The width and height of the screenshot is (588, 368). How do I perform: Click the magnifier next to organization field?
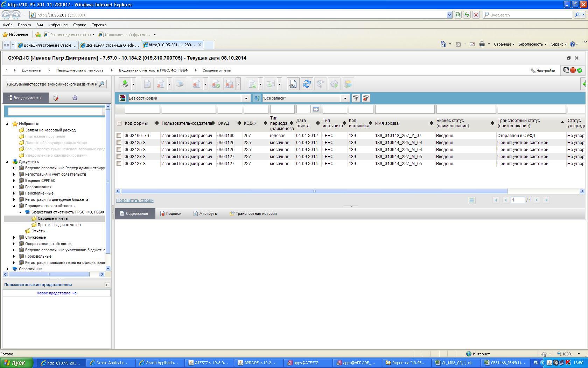point(101,84)
